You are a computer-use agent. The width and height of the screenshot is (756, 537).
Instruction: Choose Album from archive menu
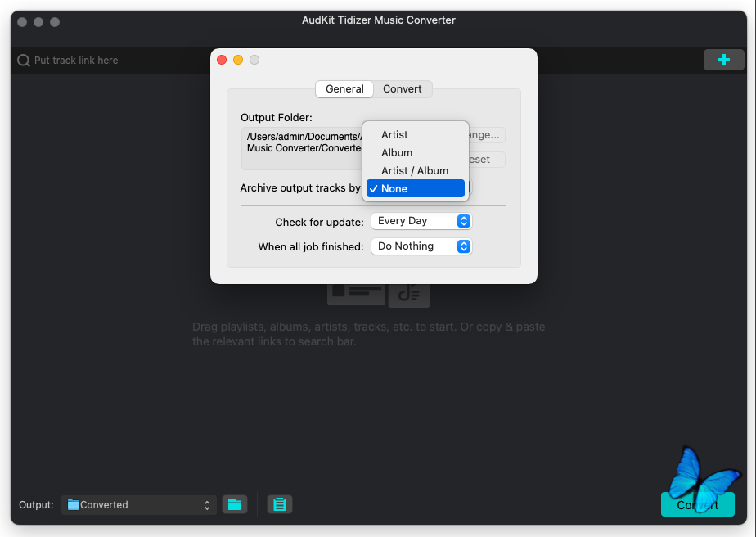tap(397, 152)
